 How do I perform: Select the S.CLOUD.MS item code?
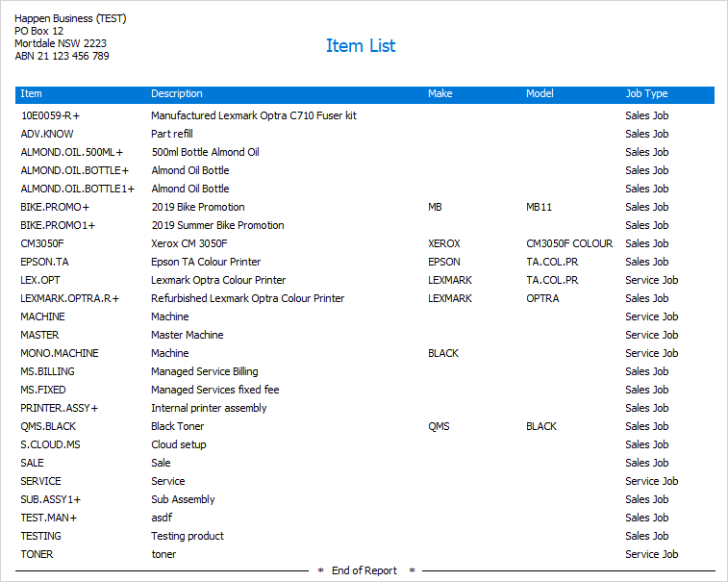coord(50,445)
